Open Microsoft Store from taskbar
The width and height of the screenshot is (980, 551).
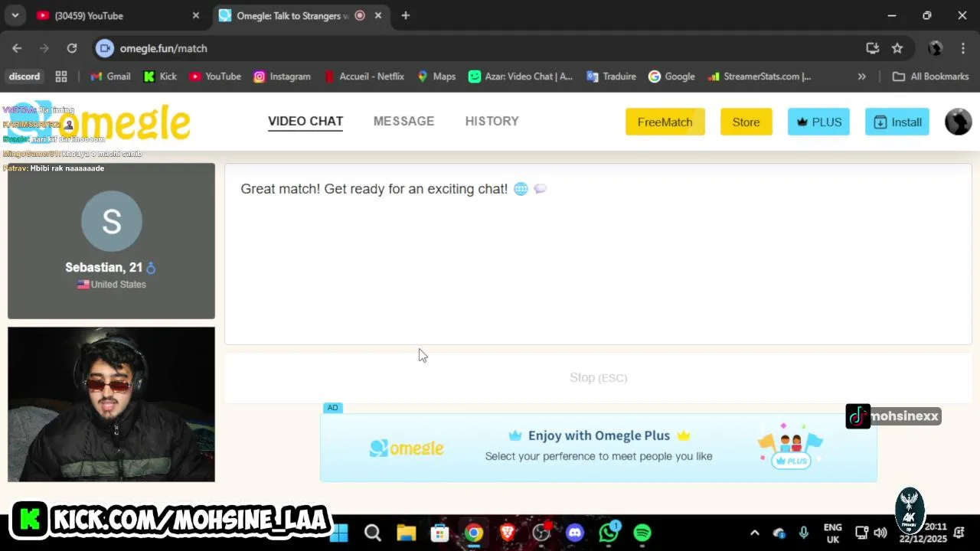(x=439, y=533)
